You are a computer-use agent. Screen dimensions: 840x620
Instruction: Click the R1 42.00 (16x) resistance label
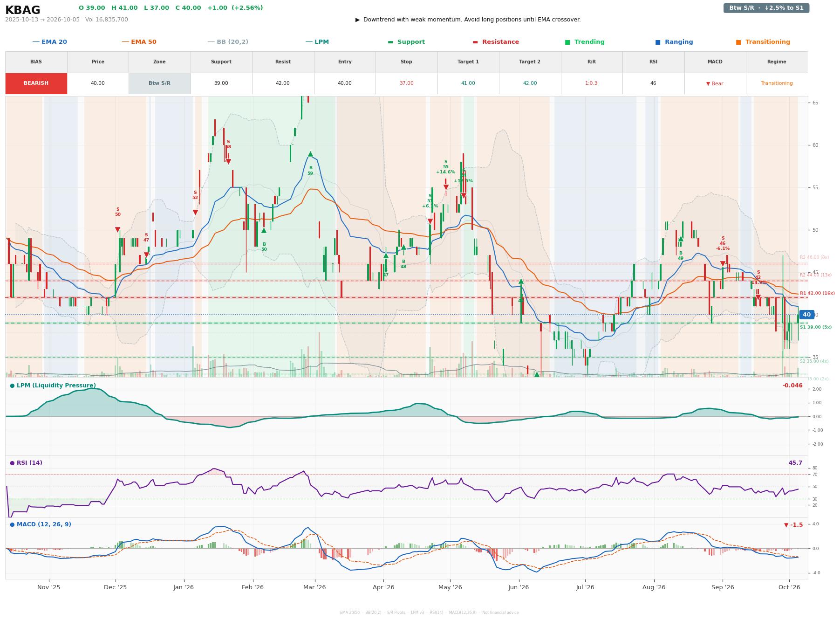(x=817, y=293)
